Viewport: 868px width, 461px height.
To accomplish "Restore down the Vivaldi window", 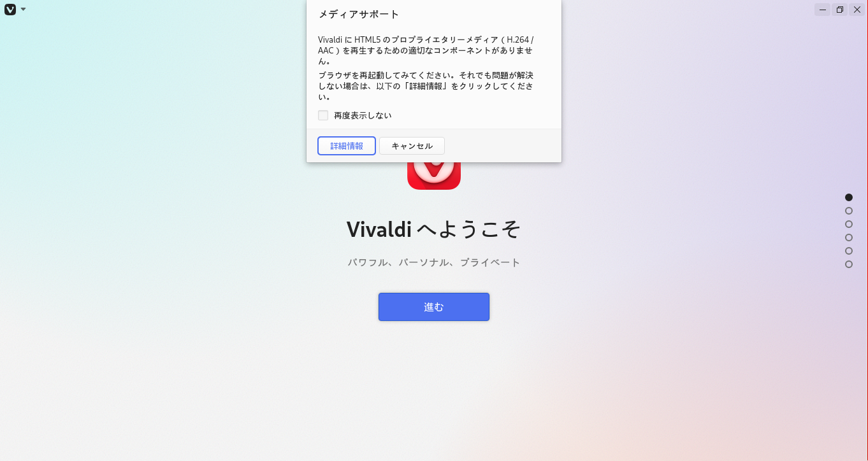I will click(x=840, y=10).
